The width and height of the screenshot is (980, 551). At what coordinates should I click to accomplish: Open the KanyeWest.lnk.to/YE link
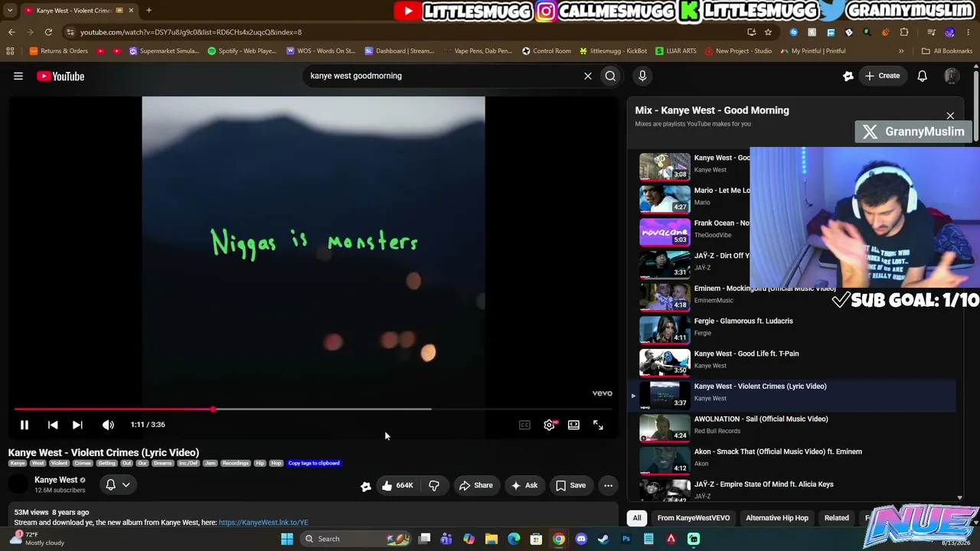pyautogui.click(x=263, y=523)
